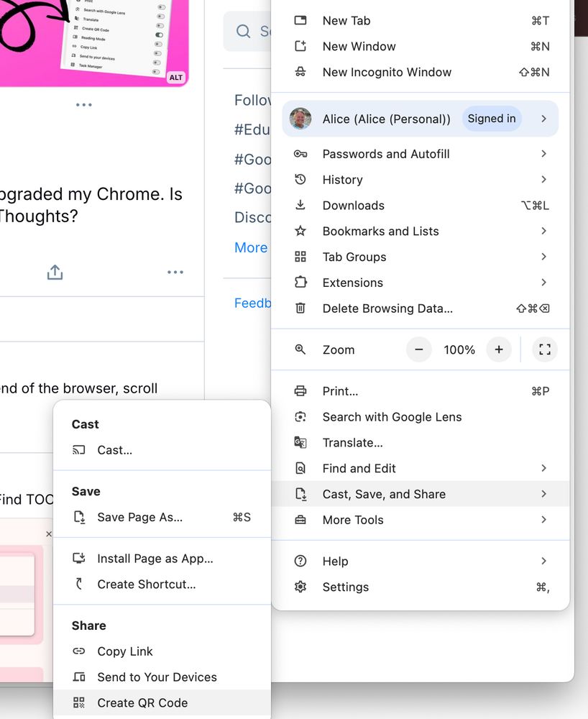Expand the Passwords and Autofill submenu
Viewport: 588px width, 719px height.
pyautogui.click(x=543, y=154)
